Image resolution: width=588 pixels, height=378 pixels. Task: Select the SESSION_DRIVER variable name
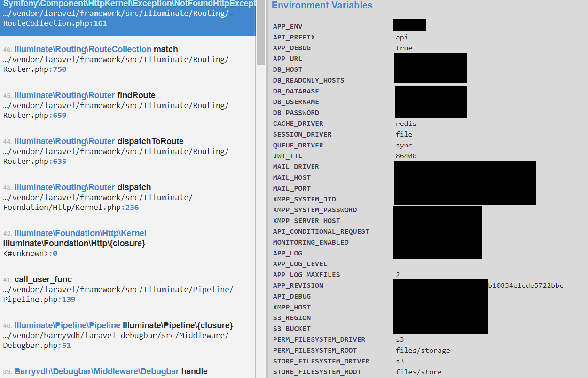[x=302, y=134]
